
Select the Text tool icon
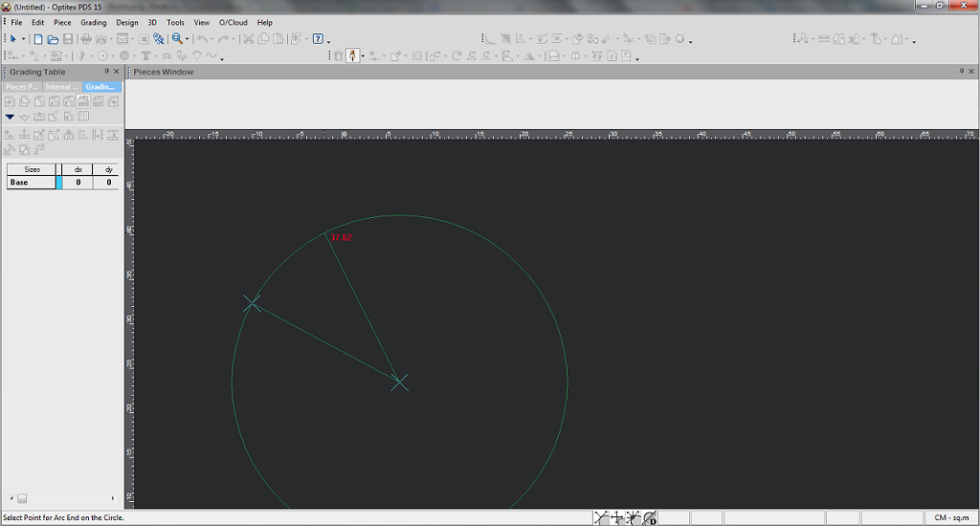[x=145, y=55]
